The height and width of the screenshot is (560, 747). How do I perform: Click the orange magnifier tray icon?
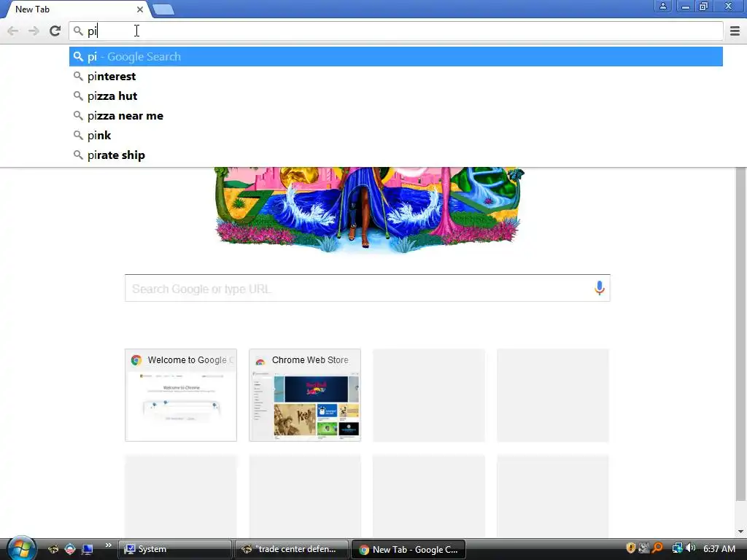coord(657,548)
